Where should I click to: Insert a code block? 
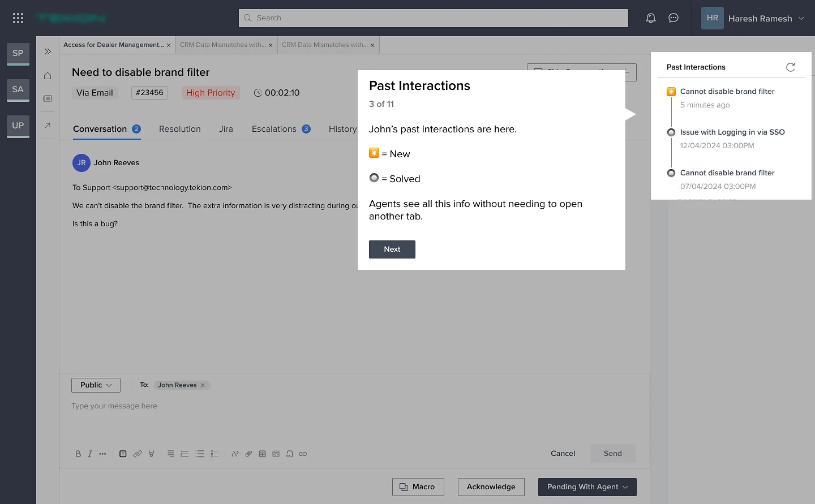(276, 454)
